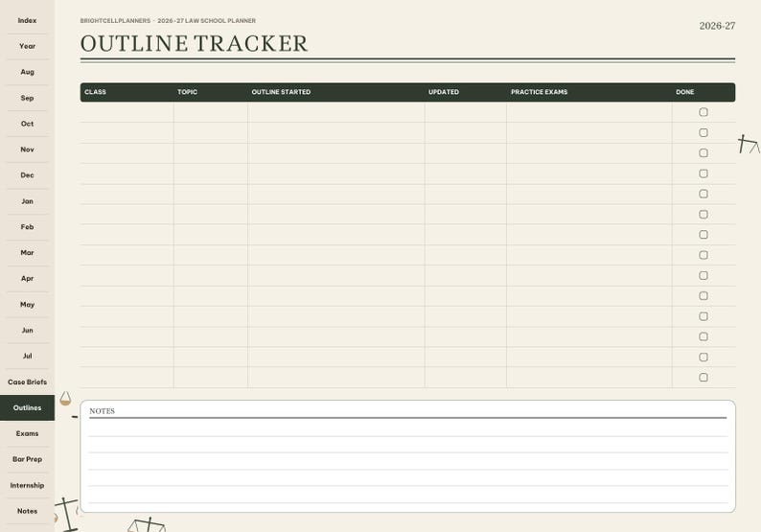The height and width of the screenshot is (532, 761).
Task: Select the Jul month tab
Action: pyautogui.click(x=27, y=357)
